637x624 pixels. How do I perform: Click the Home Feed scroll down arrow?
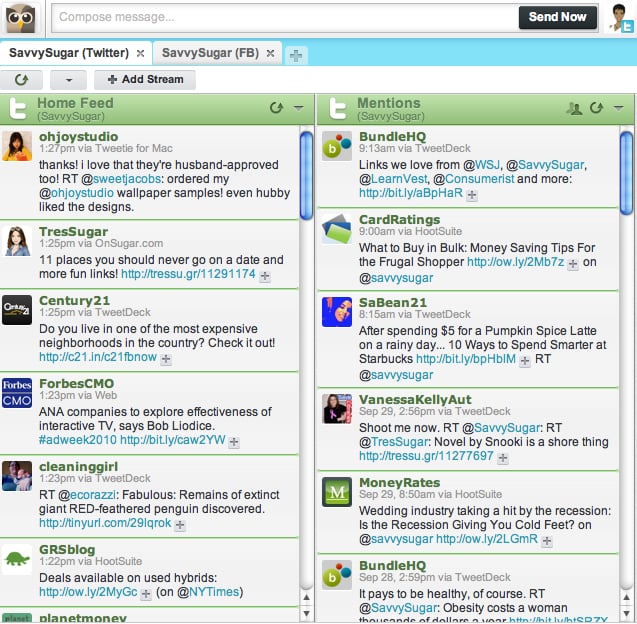306,613
